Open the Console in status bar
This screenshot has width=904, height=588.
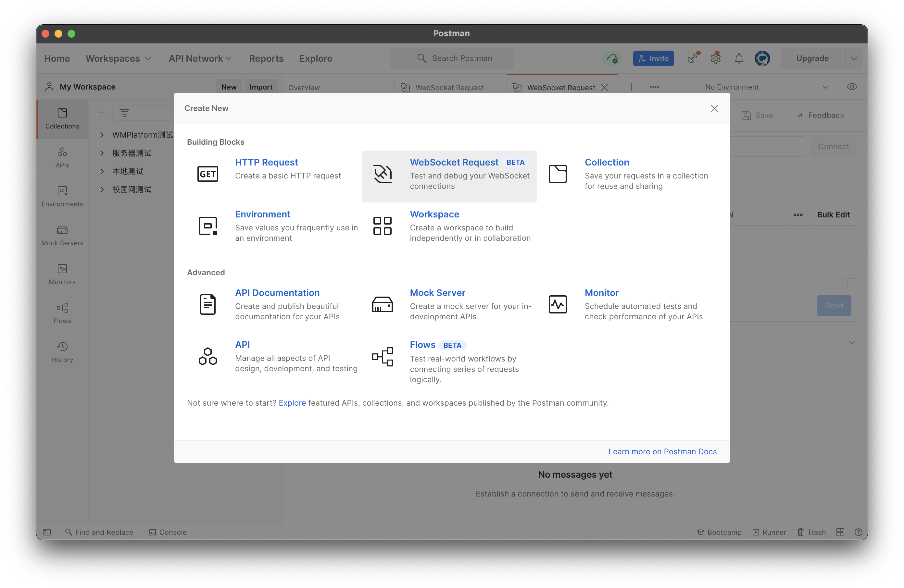tap(168, 532)
